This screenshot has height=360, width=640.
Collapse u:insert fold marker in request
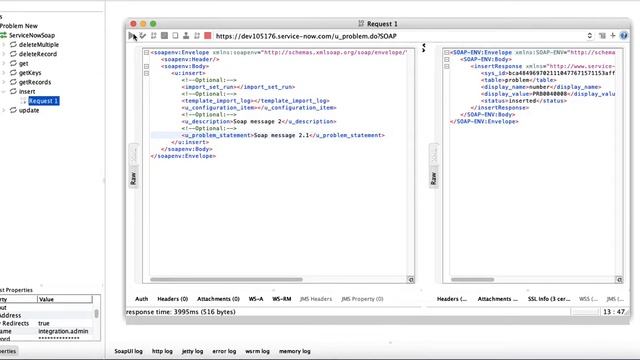click(146, 73)
